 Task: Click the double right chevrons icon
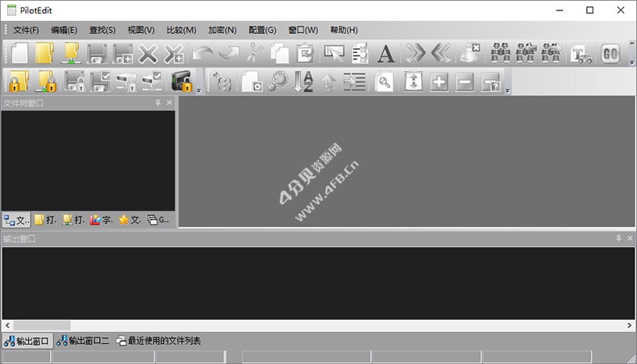(415, 53)
